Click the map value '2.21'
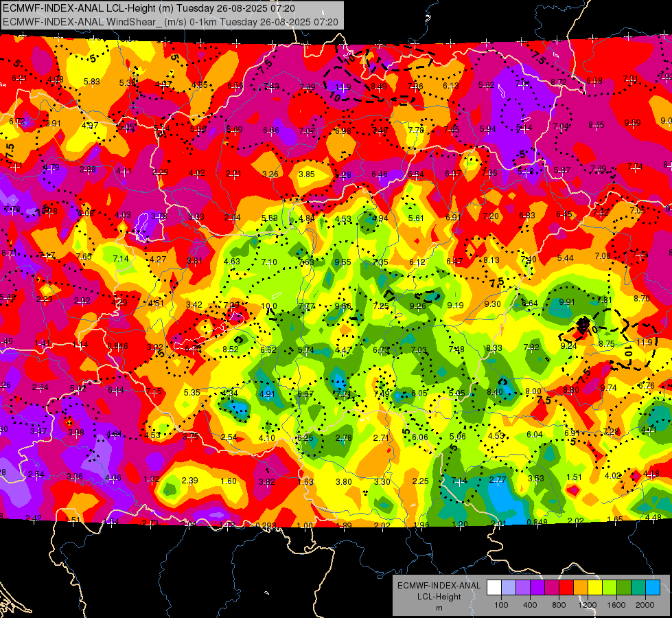This screenshot has height=618, width=672. [x=233, y=174]
